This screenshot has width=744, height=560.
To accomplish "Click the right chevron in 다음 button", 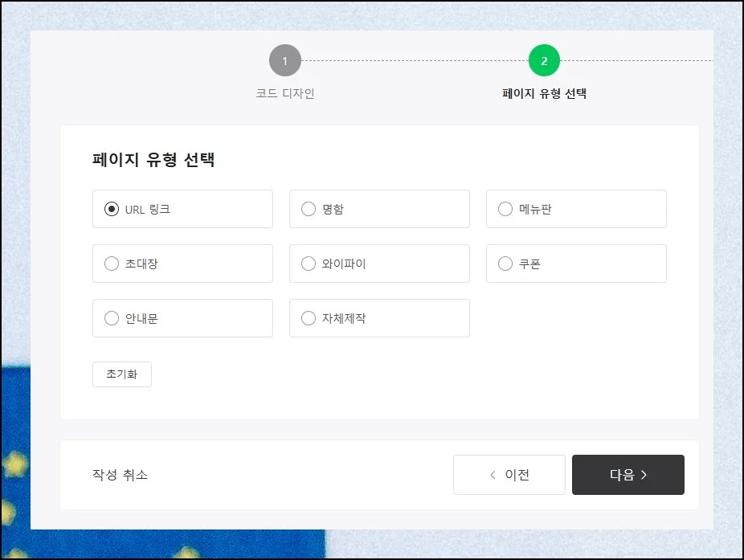I will pos(644,475).
